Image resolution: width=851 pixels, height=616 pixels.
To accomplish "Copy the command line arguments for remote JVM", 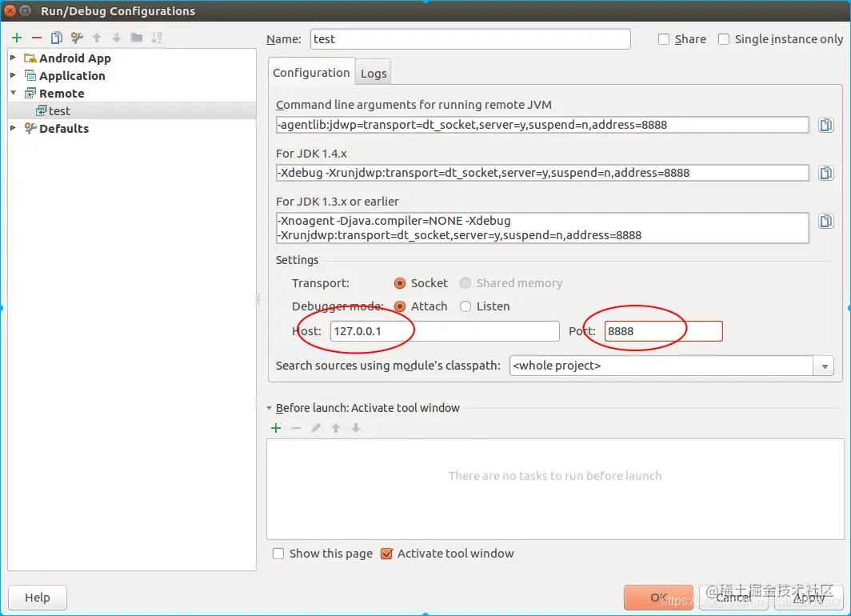I will [825, 125].
